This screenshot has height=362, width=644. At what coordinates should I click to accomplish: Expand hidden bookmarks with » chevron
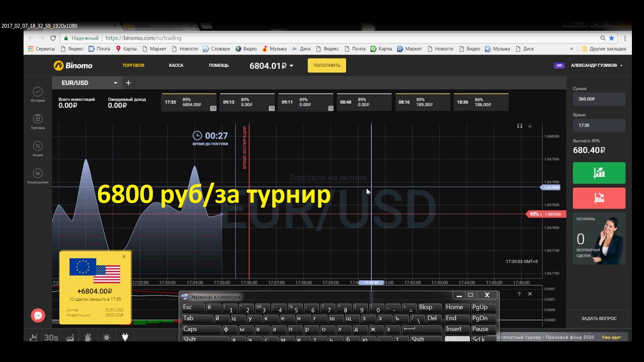(x=572, y=49)
